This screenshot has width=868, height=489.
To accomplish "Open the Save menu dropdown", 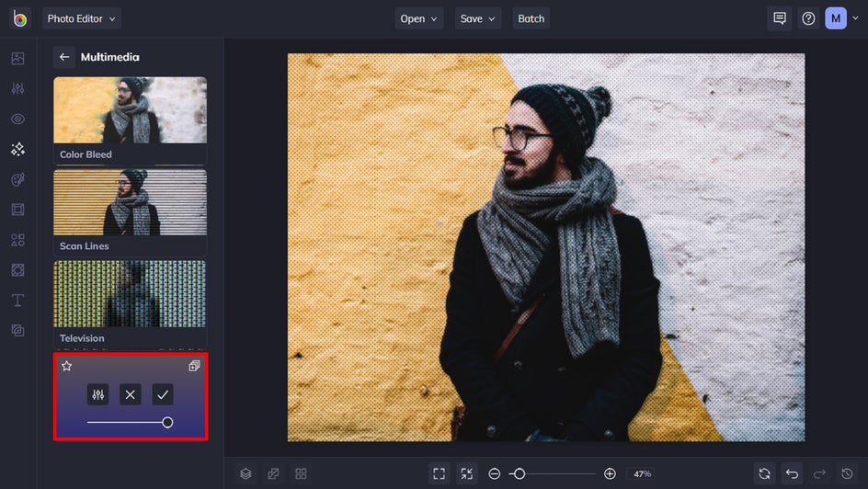I will tap(478, 18).
